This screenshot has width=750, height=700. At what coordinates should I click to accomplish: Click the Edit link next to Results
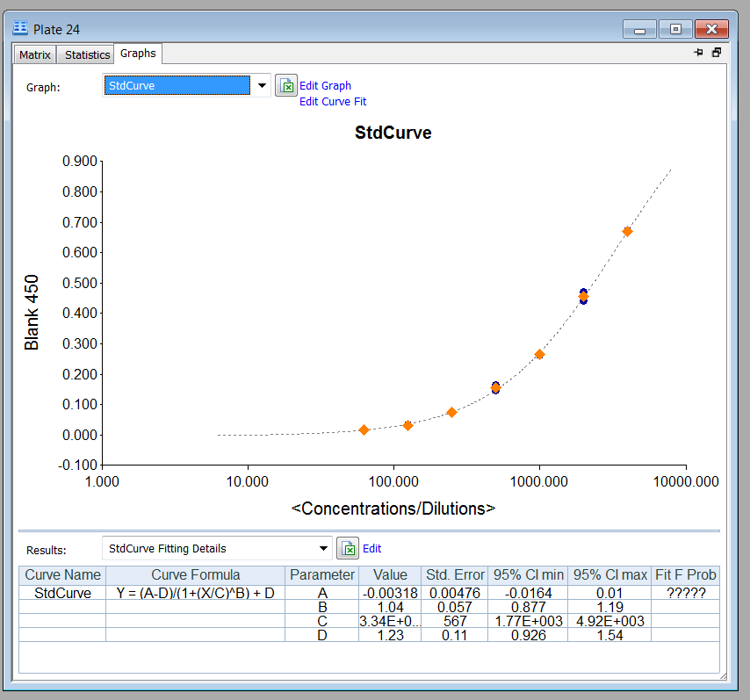[x=372, y=548]
